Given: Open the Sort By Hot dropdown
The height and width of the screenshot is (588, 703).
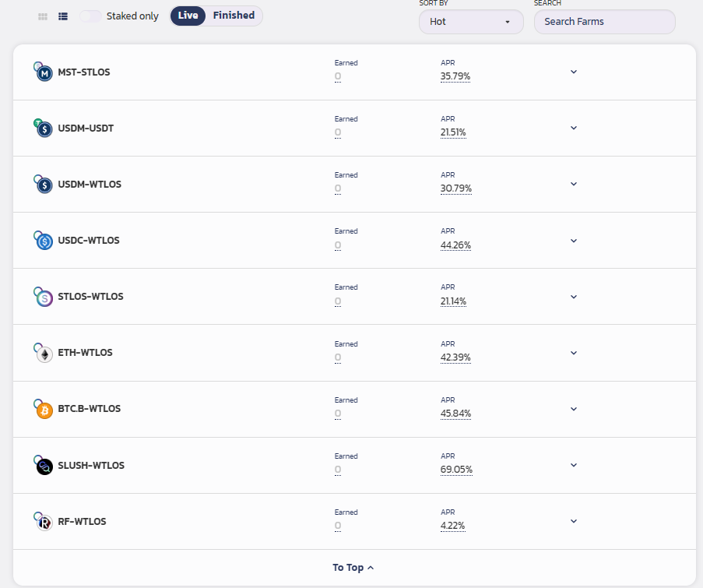Looking at the screenshot, I should click(x=471, y=22).
